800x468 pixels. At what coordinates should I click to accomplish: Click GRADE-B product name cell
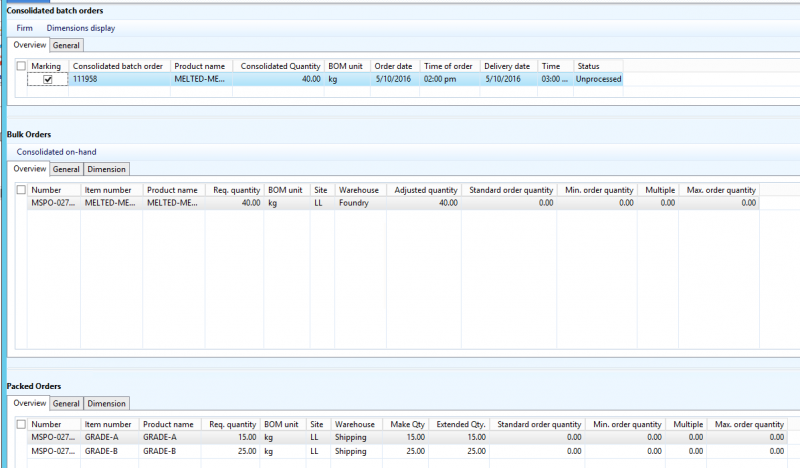170,451
